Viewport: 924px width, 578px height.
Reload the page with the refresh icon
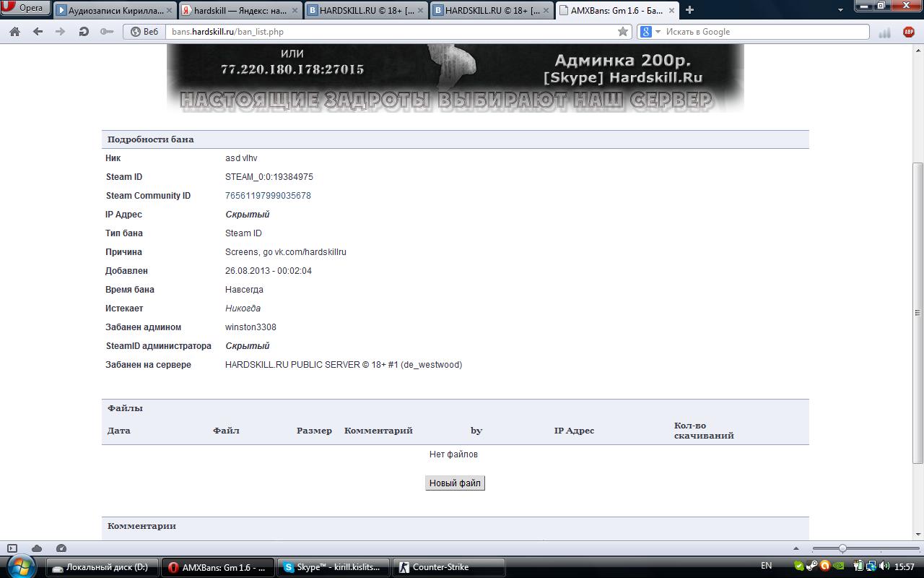pyautogui.click(x=84, y=32)
